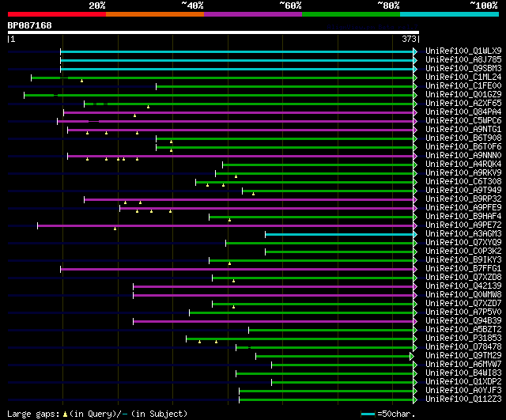Click end arrow of the Q9TM29 alignment

coord(411,357)
